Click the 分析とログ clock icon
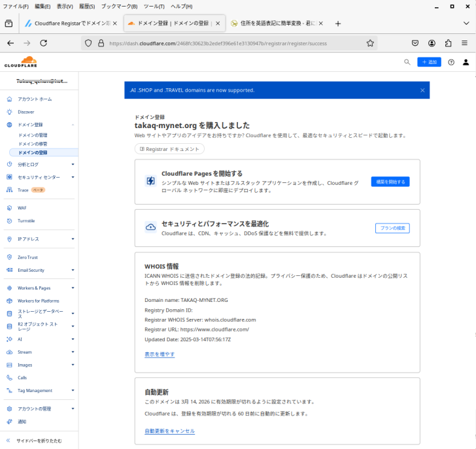The width and height of the screenshot is (476, 449). (9, 164)
